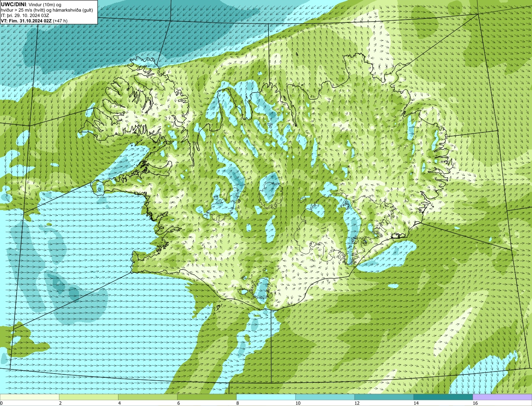Click legend scale value '2'
Screen dimensions: 532x406
coord(60,403)
